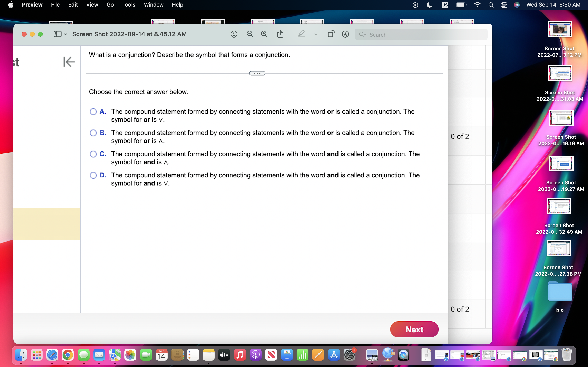Expand the markup tools chevron
The height and width of the screenshot is (367, 588).
click(315, 34)
